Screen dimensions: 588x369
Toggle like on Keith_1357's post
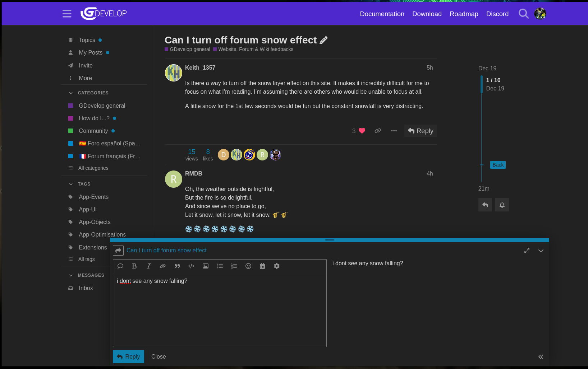(x=362, y=131)
